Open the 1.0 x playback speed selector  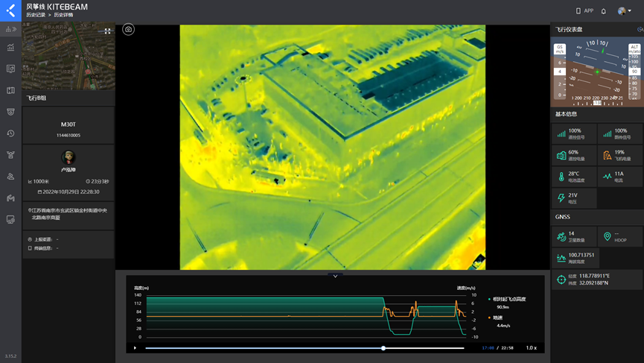tap(531, 348)
